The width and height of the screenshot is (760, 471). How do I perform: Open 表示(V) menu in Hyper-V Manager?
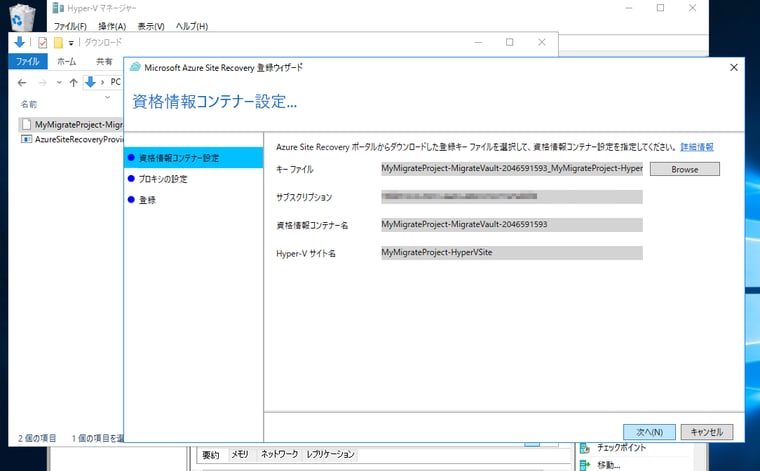(151, 26)
